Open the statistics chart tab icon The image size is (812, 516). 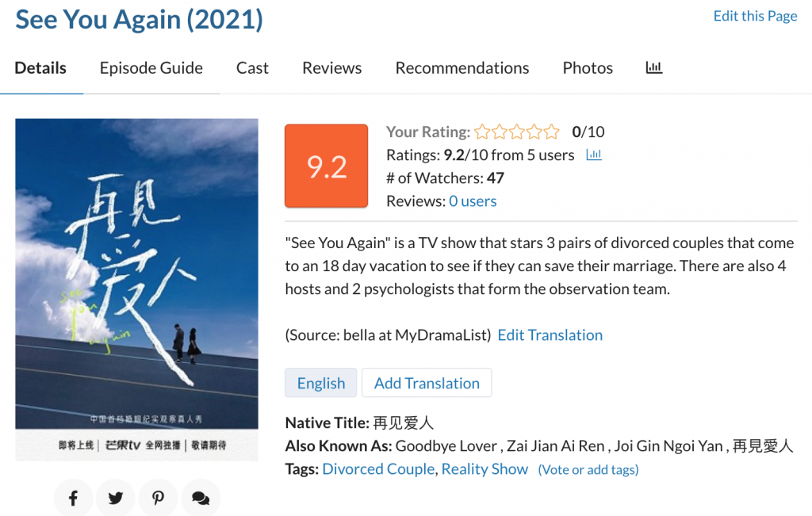click(653, 67)
